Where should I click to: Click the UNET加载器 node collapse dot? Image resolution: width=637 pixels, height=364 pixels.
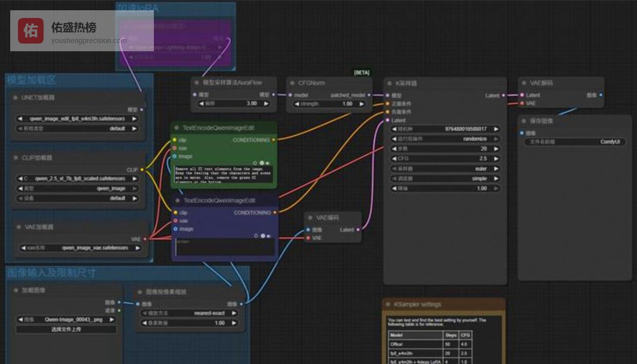tap(15, 97)
